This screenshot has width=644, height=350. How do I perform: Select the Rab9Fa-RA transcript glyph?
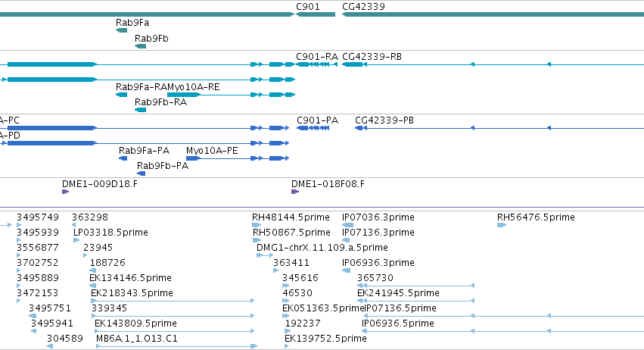click(x=122, y=95)
